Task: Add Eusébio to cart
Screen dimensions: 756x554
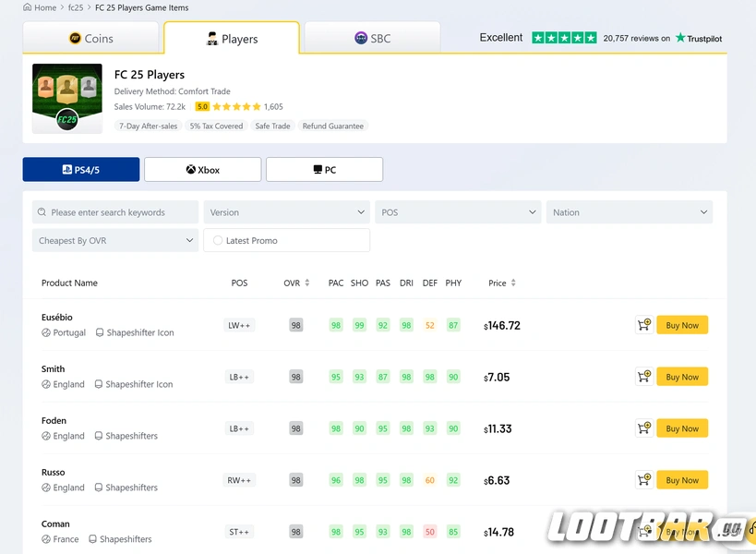Action: click(644, 325)
